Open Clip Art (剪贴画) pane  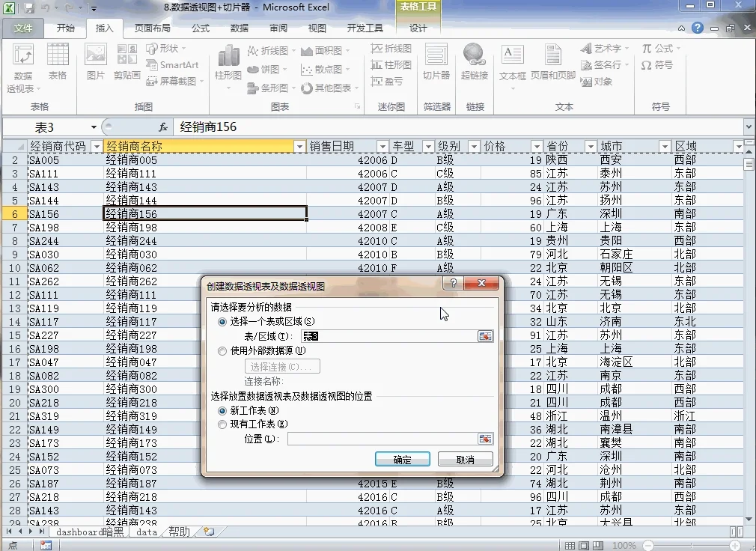(x=126, y=61)
